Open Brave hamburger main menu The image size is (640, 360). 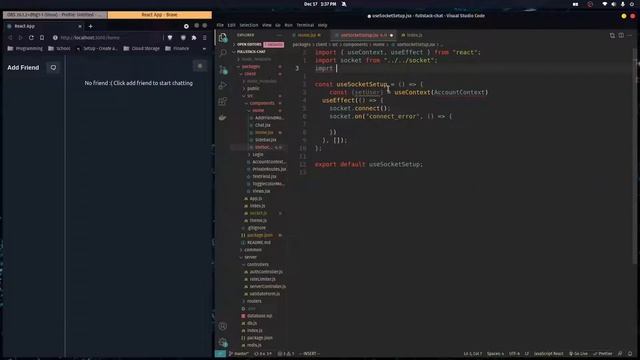(204, 38)
